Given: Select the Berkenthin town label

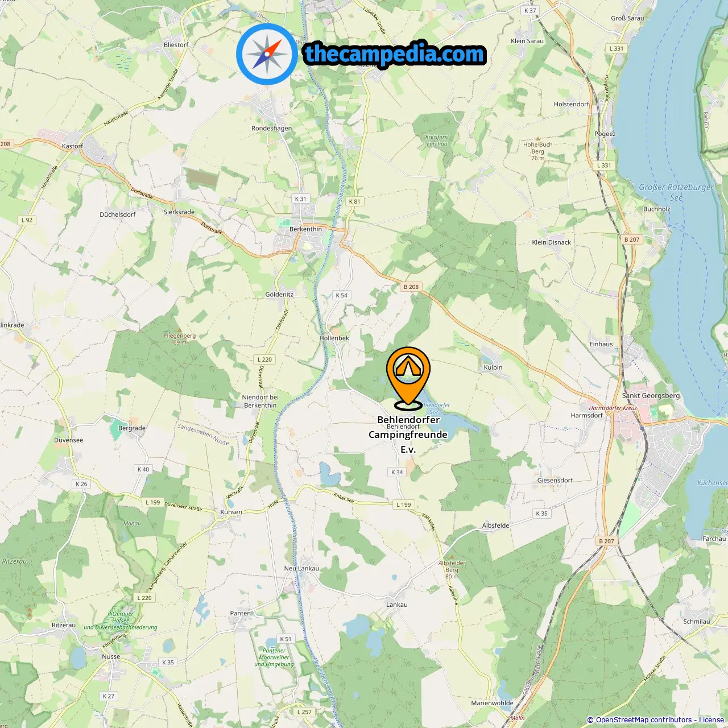Looking at the screenshot, I should point(305,229).
